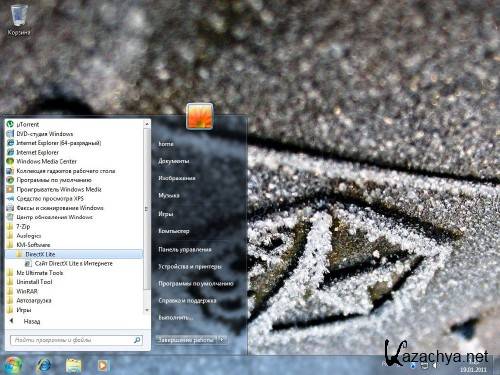Click the Факсы и сканирование Windows icon

(x=10, y=208)
